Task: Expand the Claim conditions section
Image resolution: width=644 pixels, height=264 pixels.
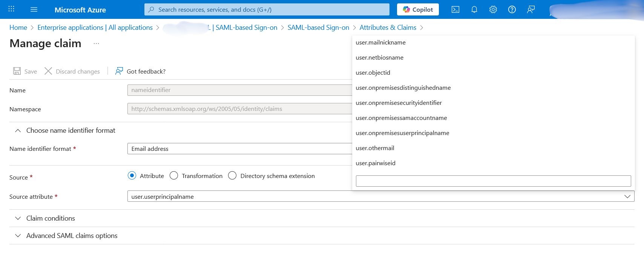Action: tap(44, 218)
